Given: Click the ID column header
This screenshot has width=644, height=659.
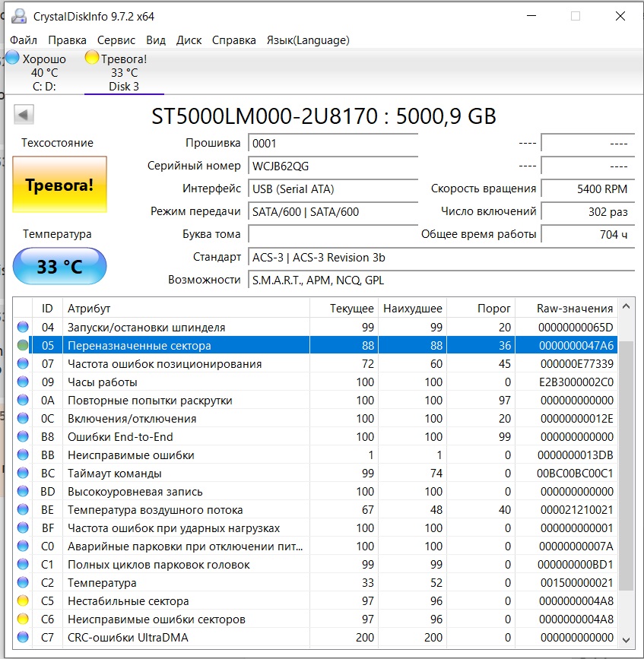Looking at the screenshot, I should click(x=47, y=308).
